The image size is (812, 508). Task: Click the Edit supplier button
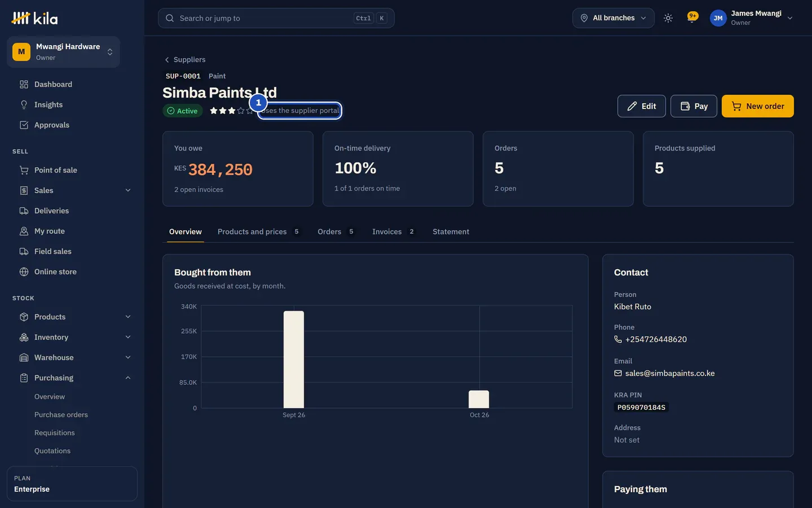coord(642,106)
